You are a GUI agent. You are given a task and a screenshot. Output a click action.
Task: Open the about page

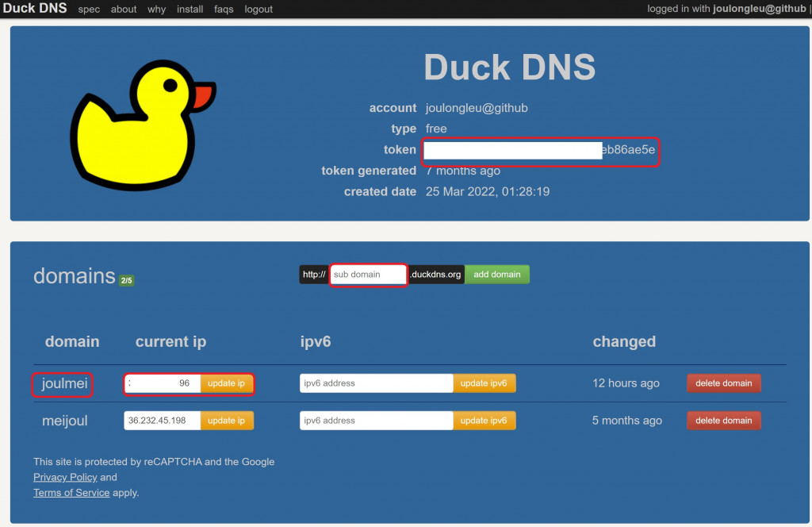(123, 10)
